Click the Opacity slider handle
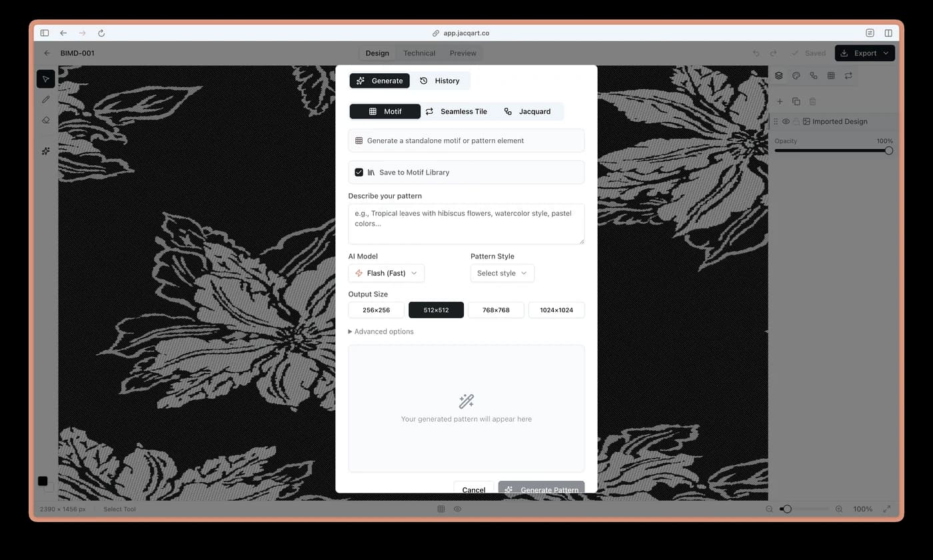This screenshot has width=933, height=560. (888, 150)
